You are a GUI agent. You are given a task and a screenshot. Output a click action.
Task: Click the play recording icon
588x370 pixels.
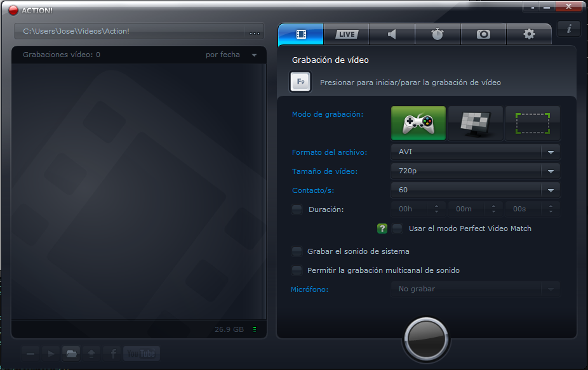[x=51, y=353]
